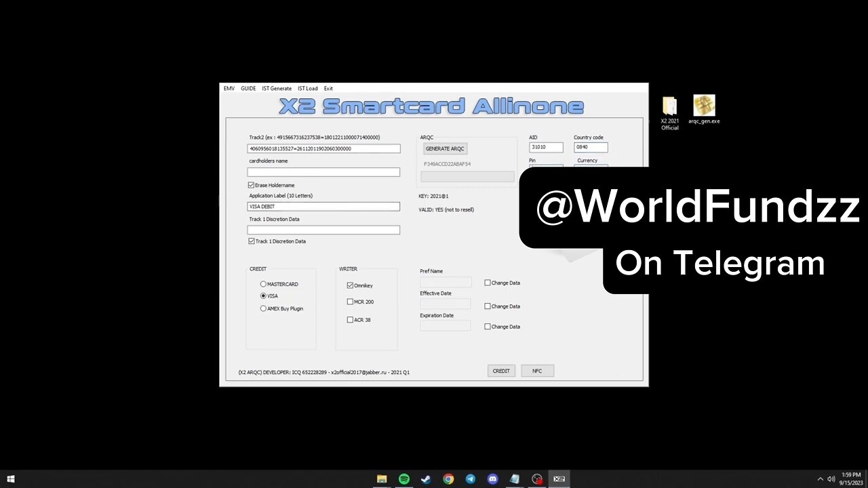Viewport: 868px width, 488px height.
Task: Click the GENERATE ARQC button
Action: (445, 148)
